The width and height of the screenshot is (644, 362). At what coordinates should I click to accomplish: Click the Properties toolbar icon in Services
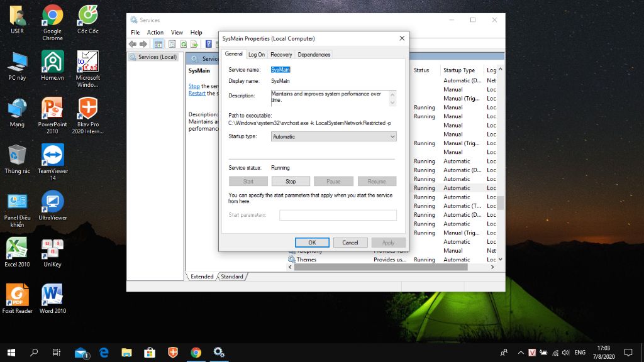[x=172, y=44]
